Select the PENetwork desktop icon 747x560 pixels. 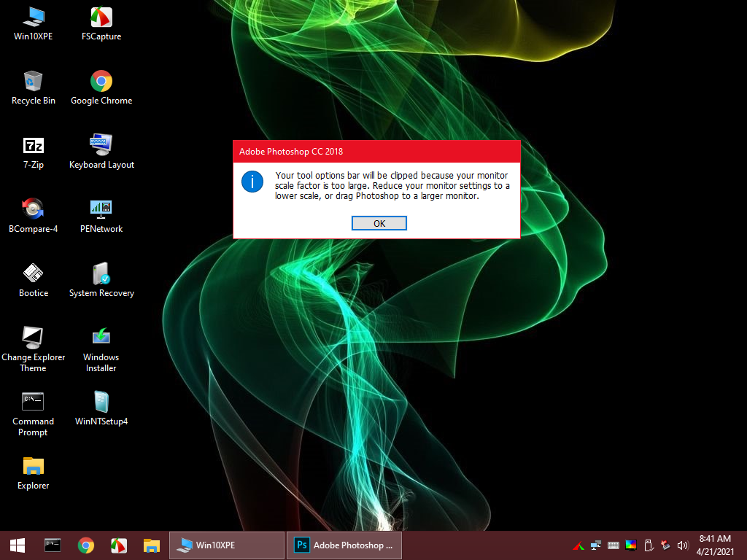coord(101,216)
